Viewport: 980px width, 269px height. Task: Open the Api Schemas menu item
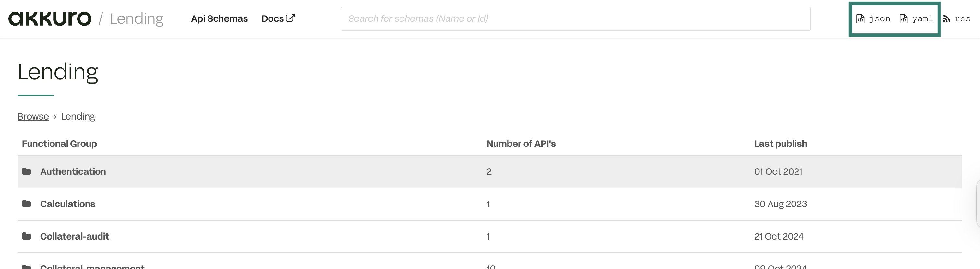pyautogui.click(x=219, y=18)
